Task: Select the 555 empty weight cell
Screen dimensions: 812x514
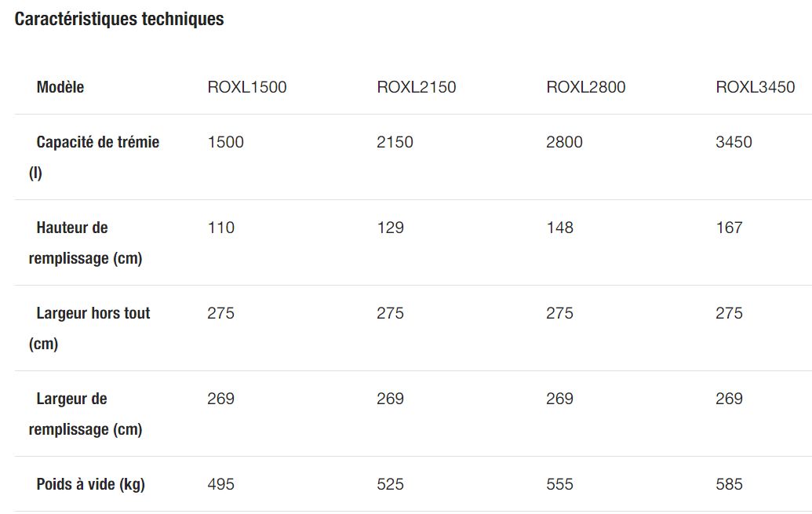Action: coord(560,484)
